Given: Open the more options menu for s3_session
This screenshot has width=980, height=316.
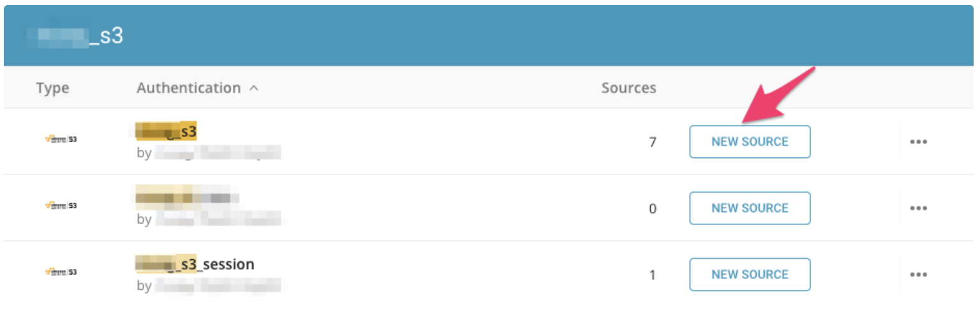Looking at the screenshot, I should (x=918, y=274).
